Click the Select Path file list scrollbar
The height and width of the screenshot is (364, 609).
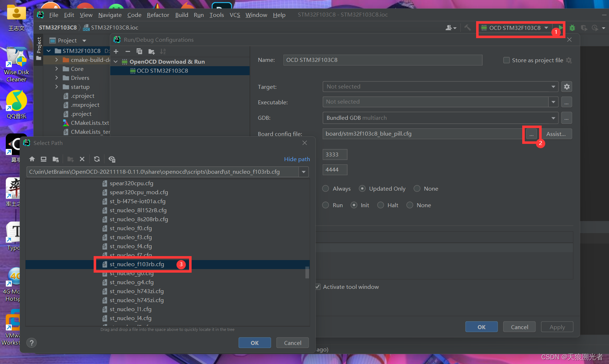(307, 272)
